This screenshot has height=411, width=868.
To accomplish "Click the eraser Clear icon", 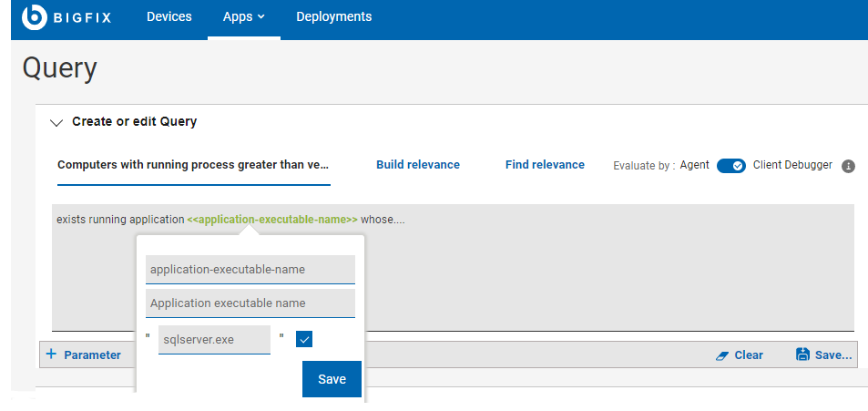I will (722, 355).
